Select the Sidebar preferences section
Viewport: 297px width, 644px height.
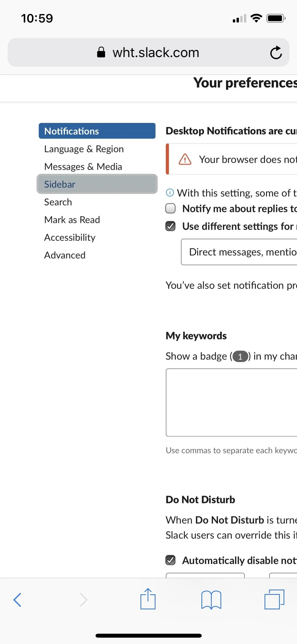97,184
